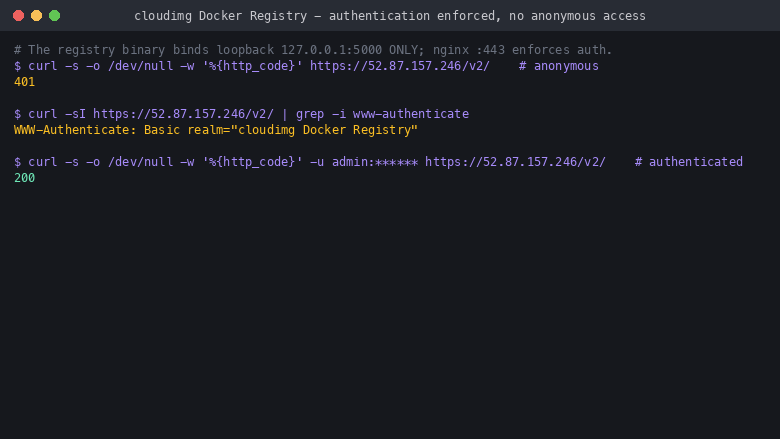The image size is (780, 439).
Task: Click the curl command with -u admin credentials
Action: (x=378, y=162)
